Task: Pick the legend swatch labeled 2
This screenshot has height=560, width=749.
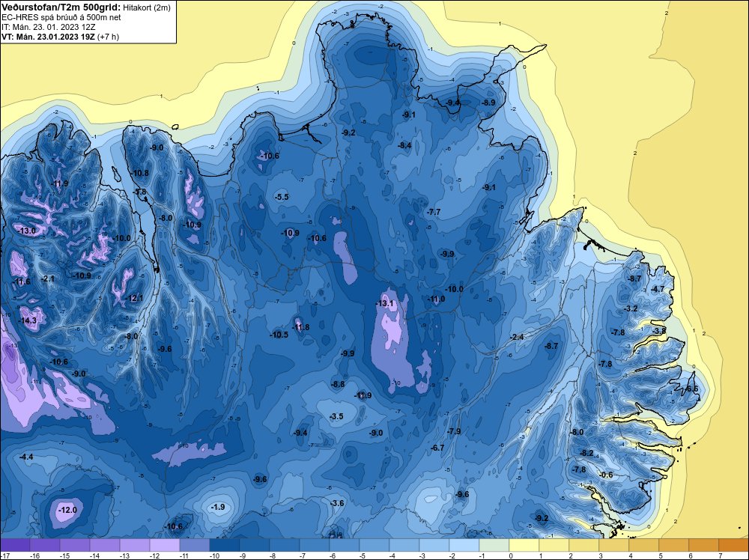Action: point(584,545)
